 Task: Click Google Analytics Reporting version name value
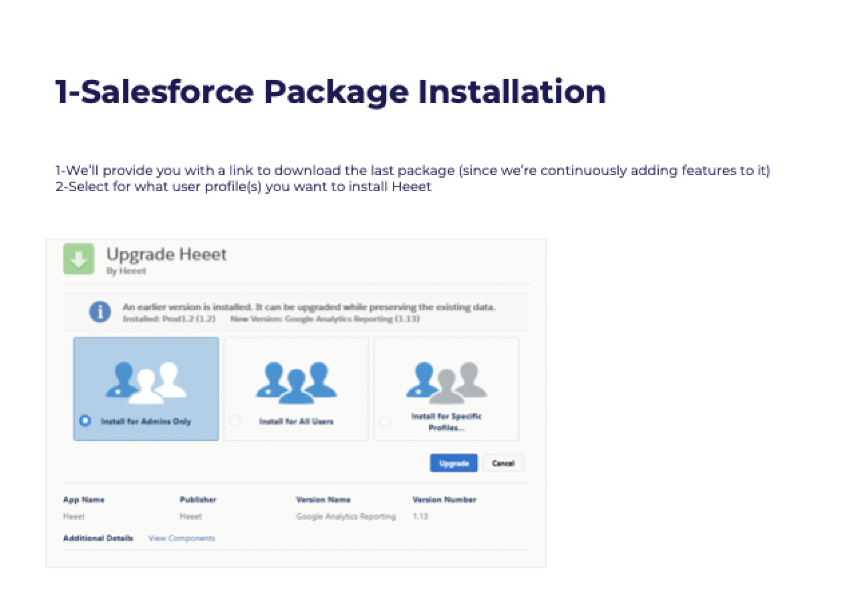coord(345,516)
